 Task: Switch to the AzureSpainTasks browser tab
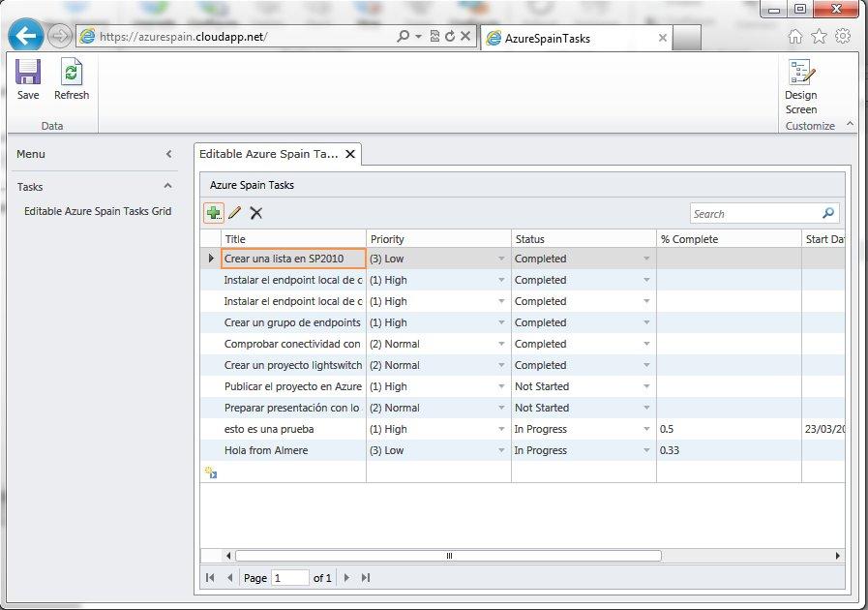click(575, 38)
